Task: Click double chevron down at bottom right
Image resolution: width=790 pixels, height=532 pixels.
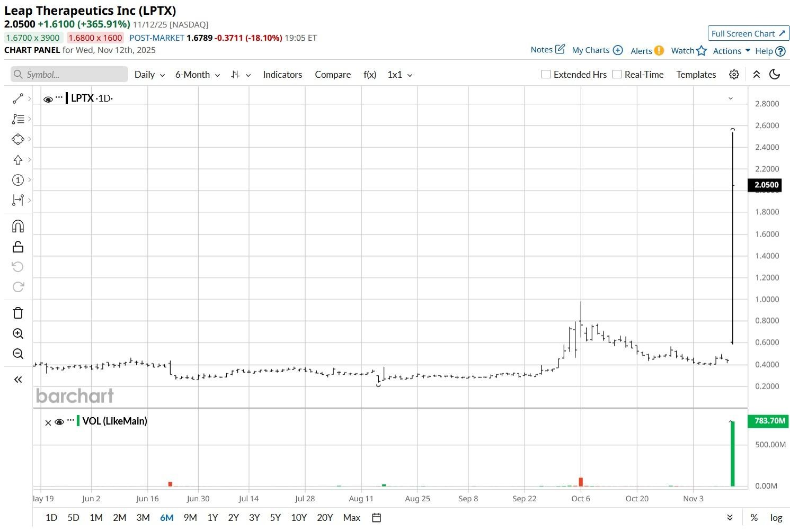Action: pyautogui.click(x=730, y=518)
